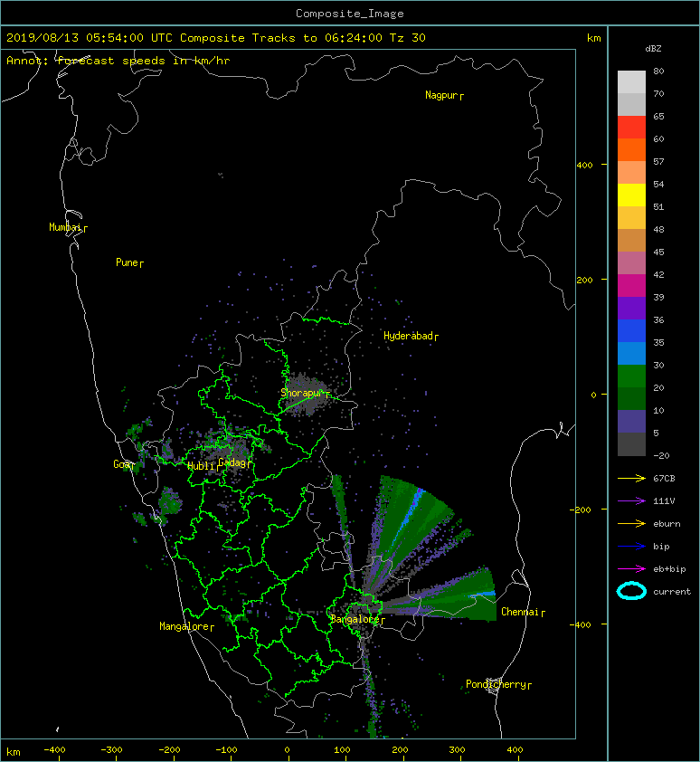Select the orange 60 dBZ swatch

[x=631, y=149]
